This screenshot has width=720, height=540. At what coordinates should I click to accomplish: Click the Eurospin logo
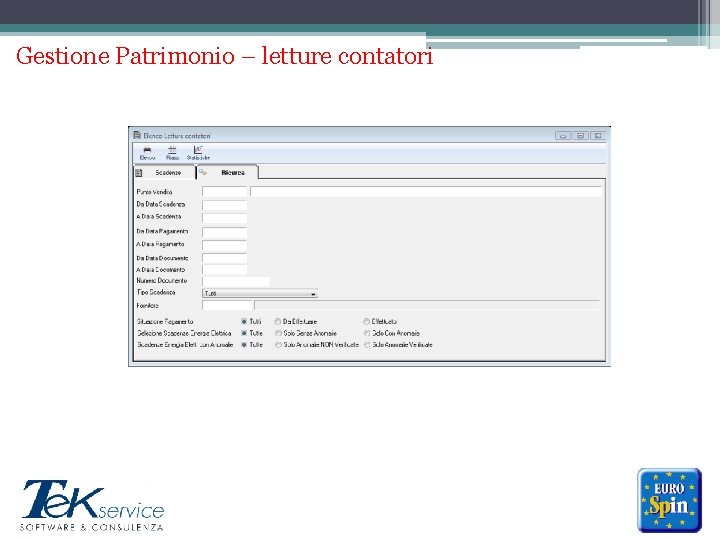[x=669, y=500]
